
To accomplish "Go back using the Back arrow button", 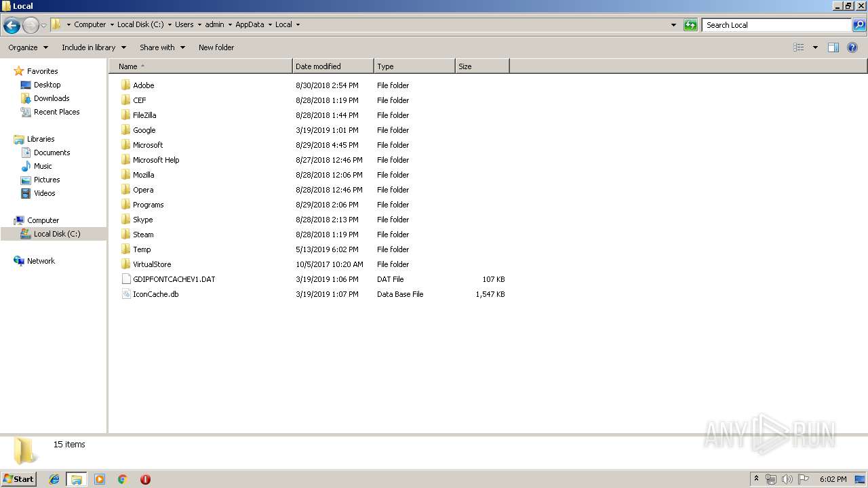I will (x=12, y=26).
